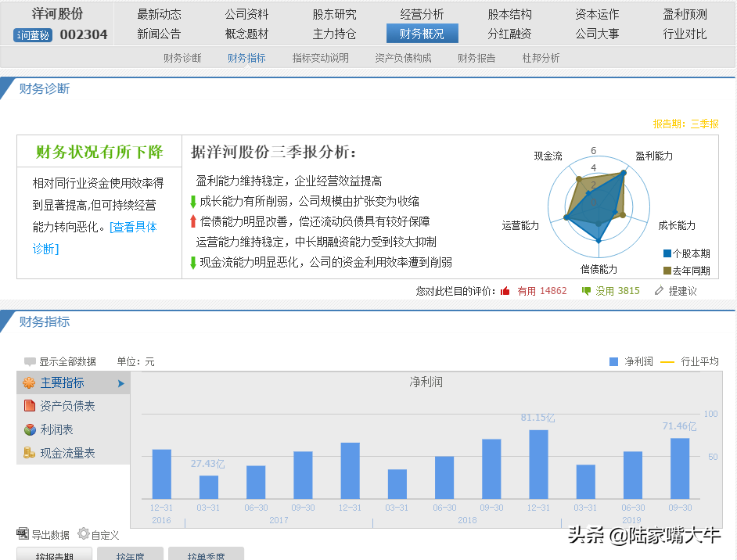The image size is (737, 560).
Task: Click the 有用 14862 vote text
Action: click(542, 291)
